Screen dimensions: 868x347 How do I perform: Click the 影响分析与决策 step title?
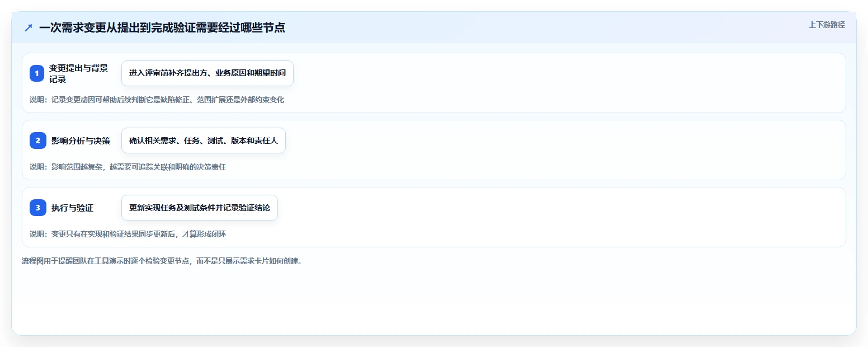pyautogui.click(x=81, y=140)
